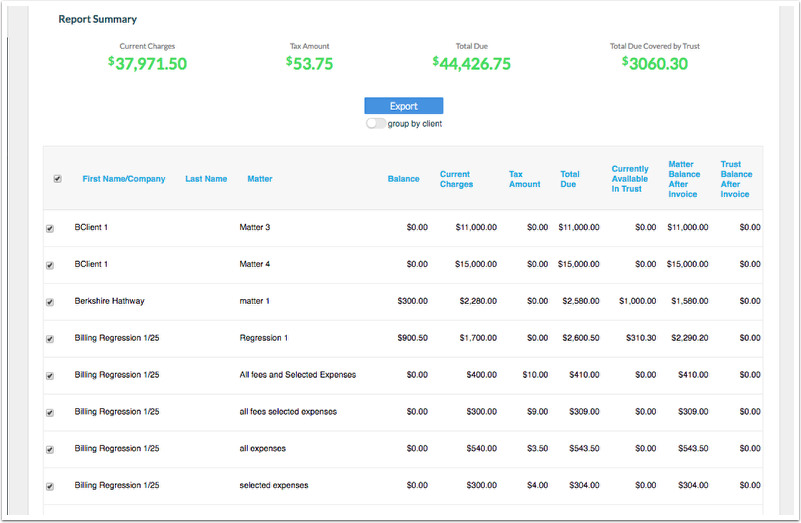Click the Regression 1 matter cell
Image resolution: width=801 pixels, height=523 pixels.
(264, 338)
